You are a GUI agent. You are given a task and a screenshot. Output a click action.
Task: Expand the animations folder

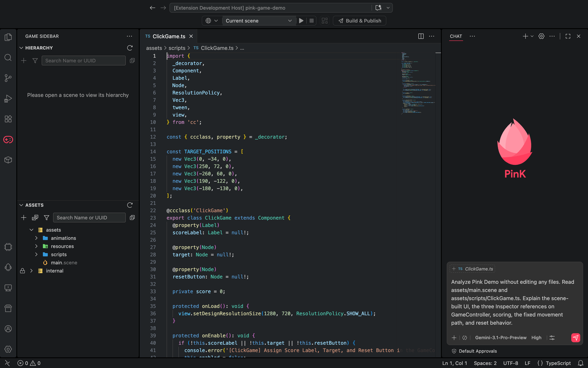36,238
